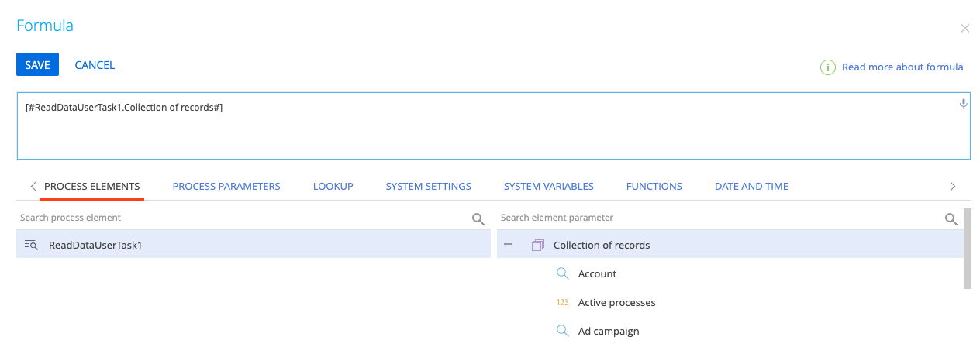Focus the Search process element field
This screenshot has height=347, width=980.
coord(240,218)
